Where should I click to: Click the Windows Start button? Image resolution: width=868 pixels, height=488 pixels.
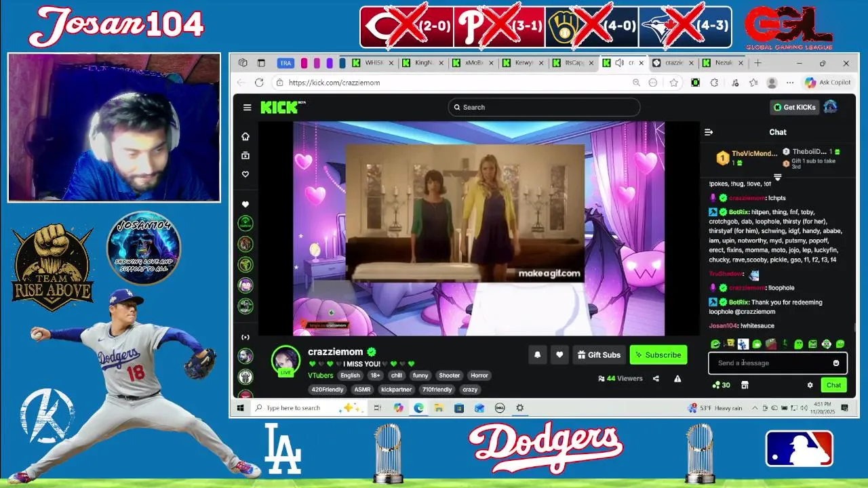[x=240, y=408]
